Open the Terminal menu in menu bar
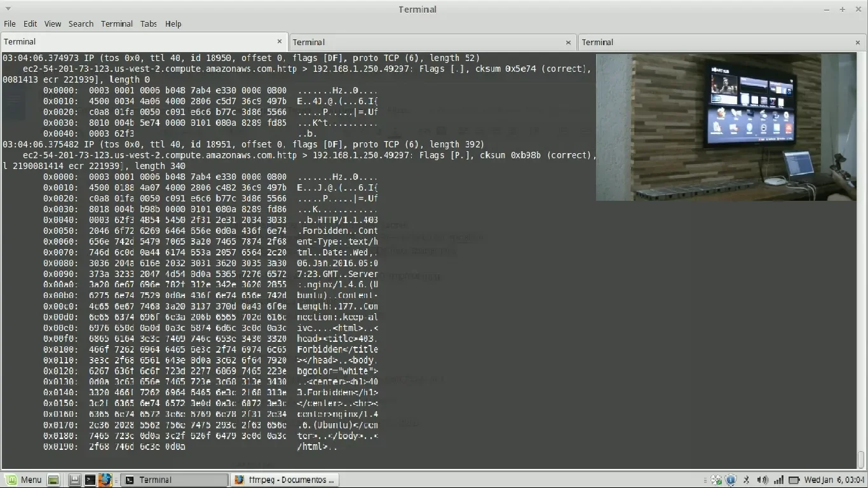 click(x=117, y=24)
